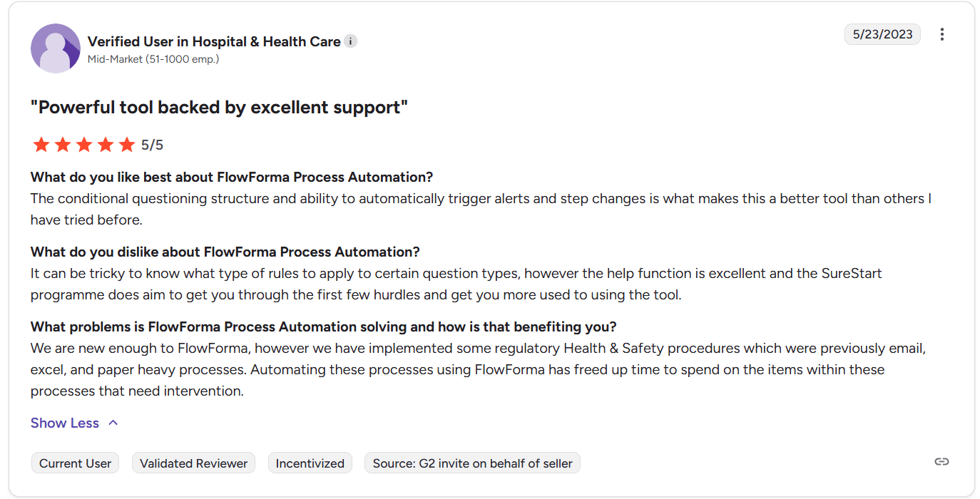Image resolution: width=980 pixels, height=499 pixels.
Task: Click the reviewer's purple avatar icon
Action: 56,48
